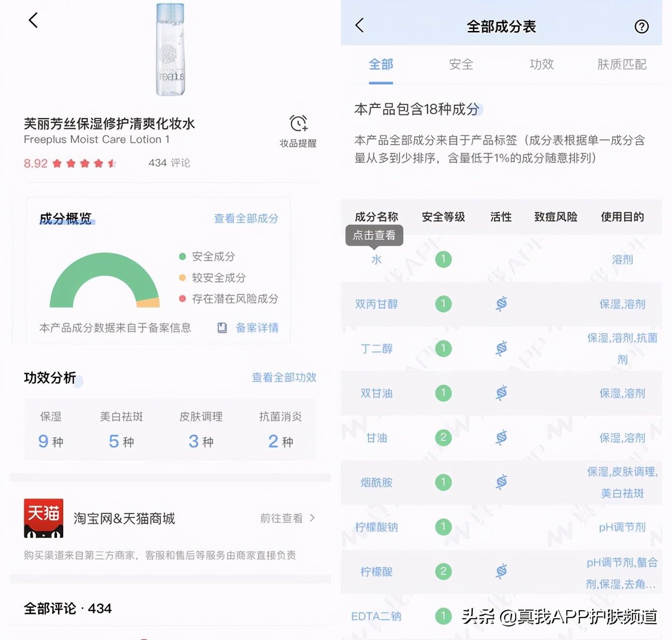
Task: Open the help question mark icon
Action: click(x=641, y=27)
